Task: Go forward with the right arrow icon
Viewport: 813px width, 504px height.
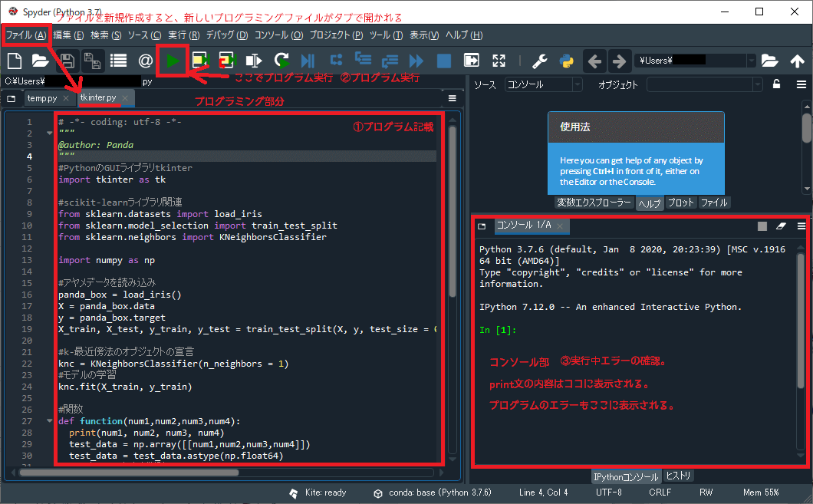Action: [x=618, y=61]
